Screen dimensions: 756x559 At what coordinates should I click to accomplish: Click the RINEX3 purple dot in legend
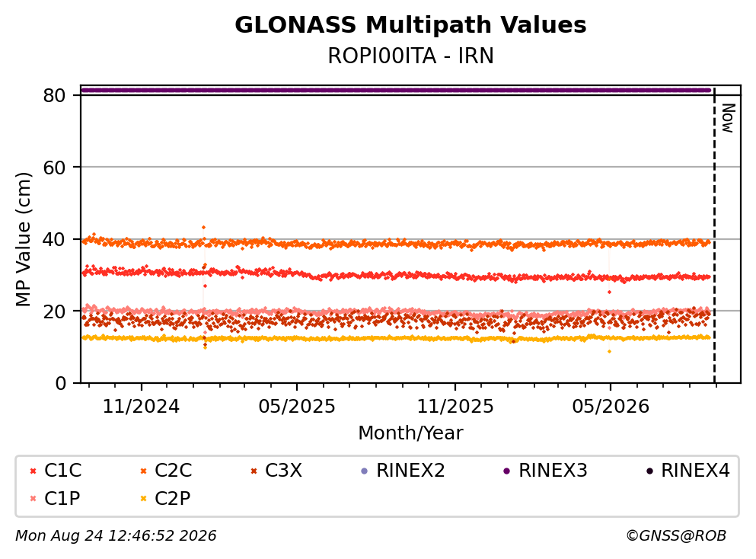[507, 471]
